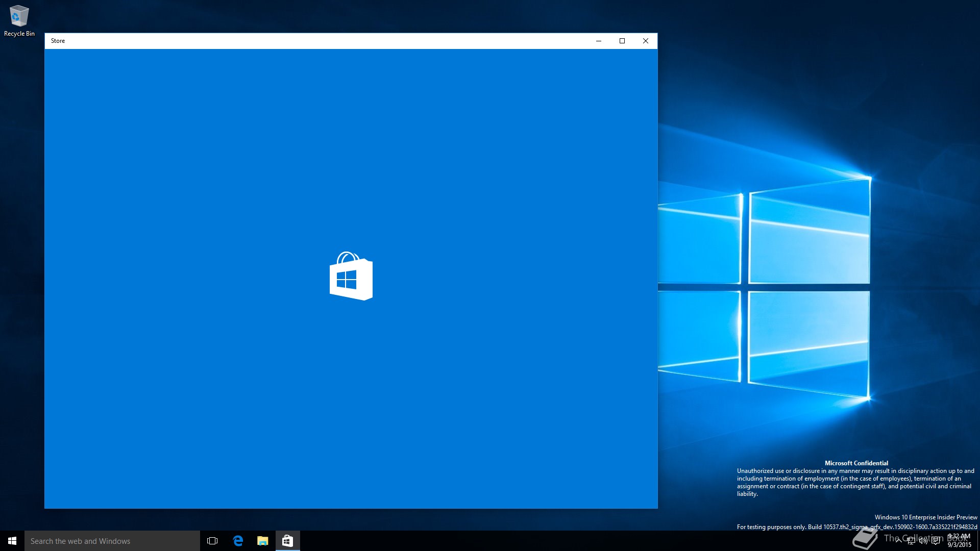Viewport: 980px width, 551px height.
Task: Open the Windows Start menu
Action: (x=12, y=541)
